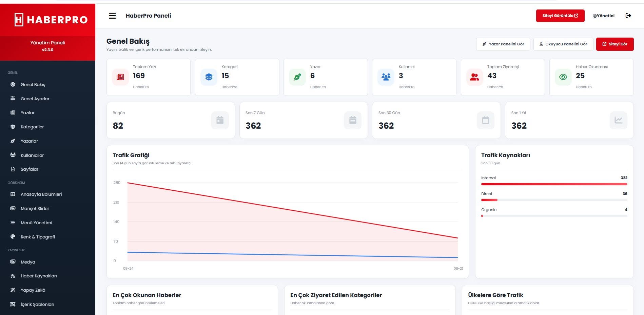Click the Yazar pen icon
644x315 pixels.
click(x=297, y=77)
